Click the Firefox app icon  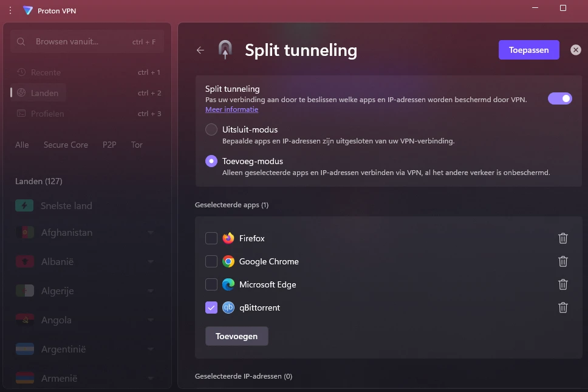[x=228, y=238]
